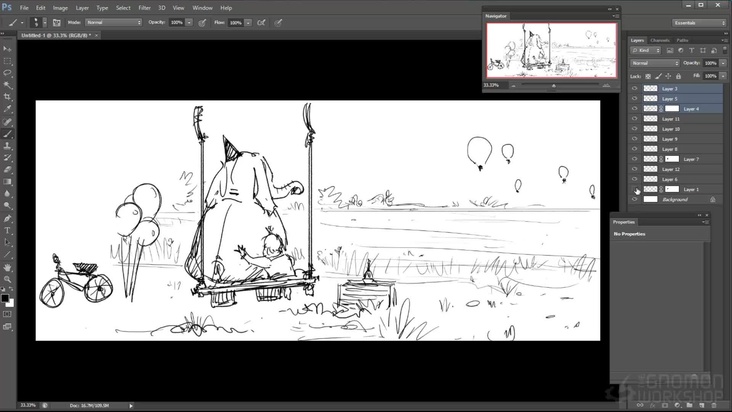Image resolution: width=732 pixels, height=412 pixels.
Task: Open the Brush panel toggle icon
Action: 56,22
